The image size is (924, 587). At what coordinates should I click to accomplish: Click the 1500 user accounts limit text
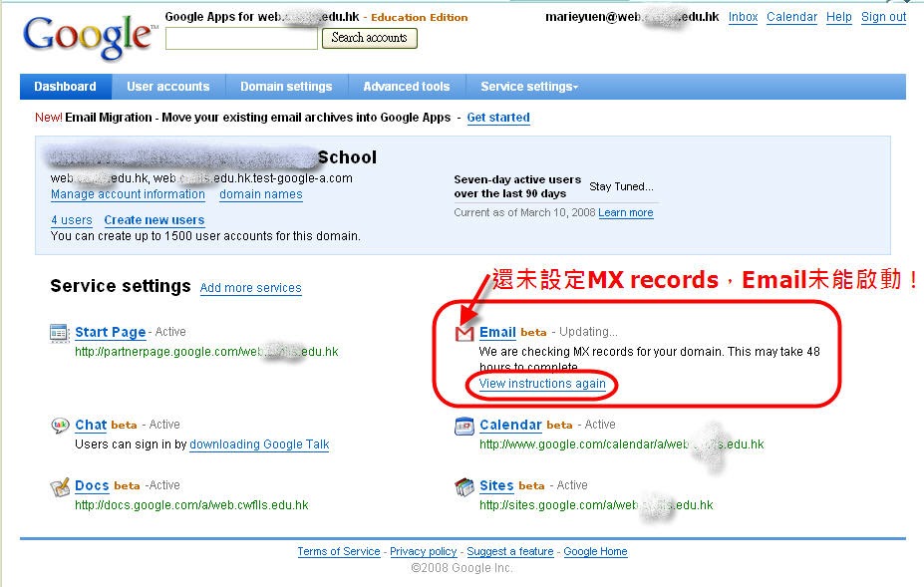[x=205, y=236]
